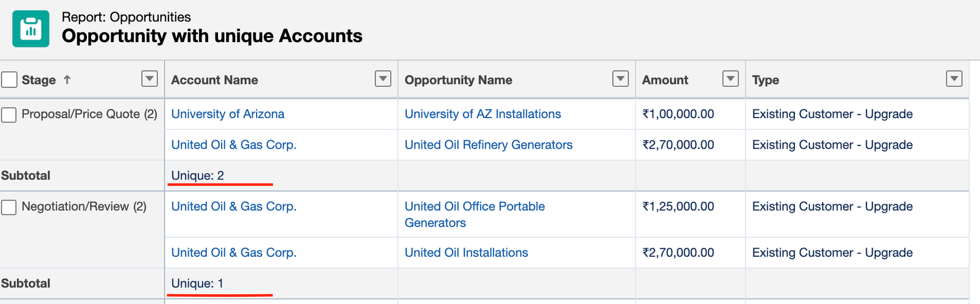Click the Opportunities report icon

click(x=31, y=29)
